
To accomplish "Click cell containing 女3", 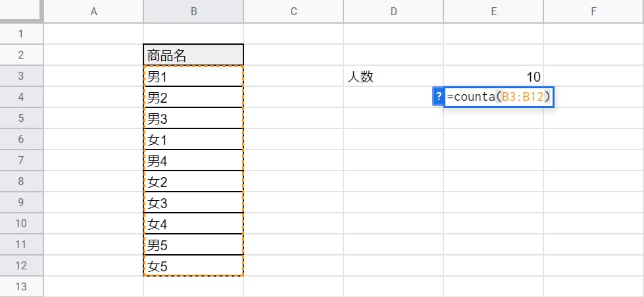I will coord(193,202).
